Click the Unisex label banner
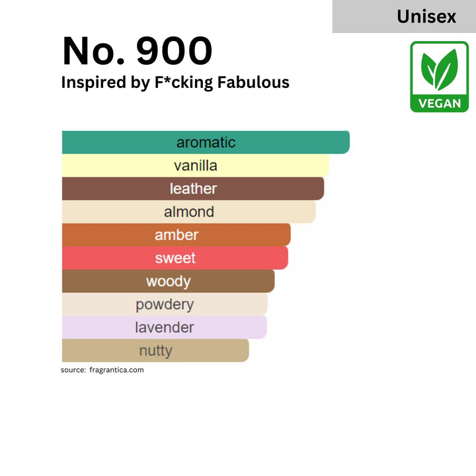476x476 pixels. (x=404, y=17)
